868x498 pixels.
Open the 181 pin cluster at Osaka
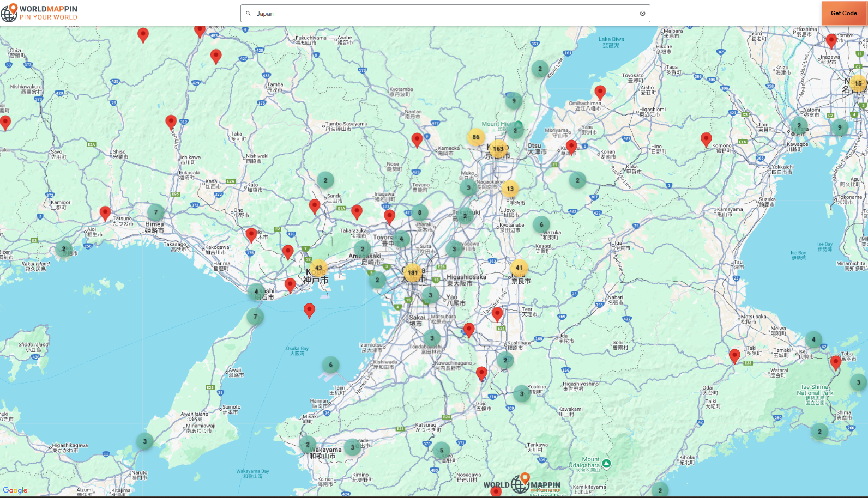coord(413,272)
